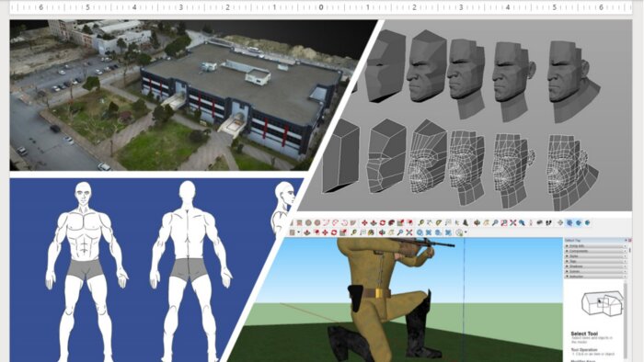
Task: Open shape tool dropdown in second toolbar row
Action: 299,232
